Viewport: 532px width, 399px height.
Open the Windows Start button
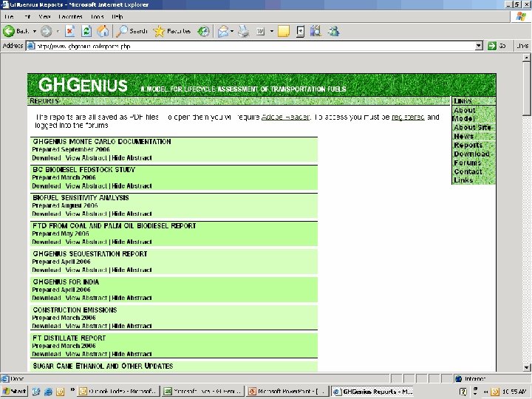coord(14,391)
